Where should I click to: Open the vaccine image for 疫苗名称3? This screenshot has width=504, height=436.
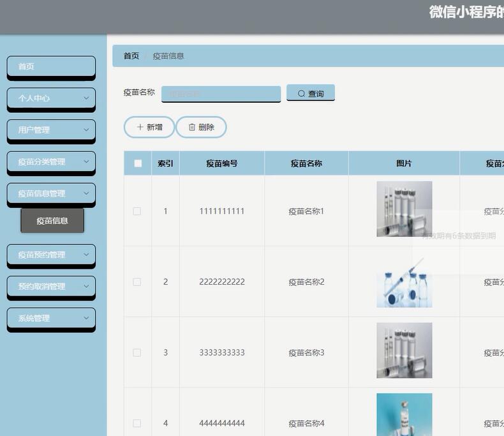point(404,350)
